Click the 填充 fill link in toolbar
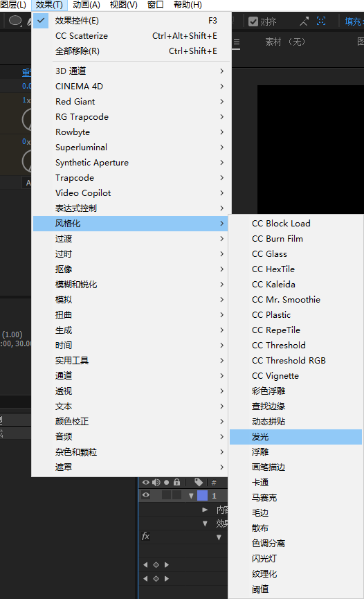Screen dimensions: 364x599 [353, 21]
